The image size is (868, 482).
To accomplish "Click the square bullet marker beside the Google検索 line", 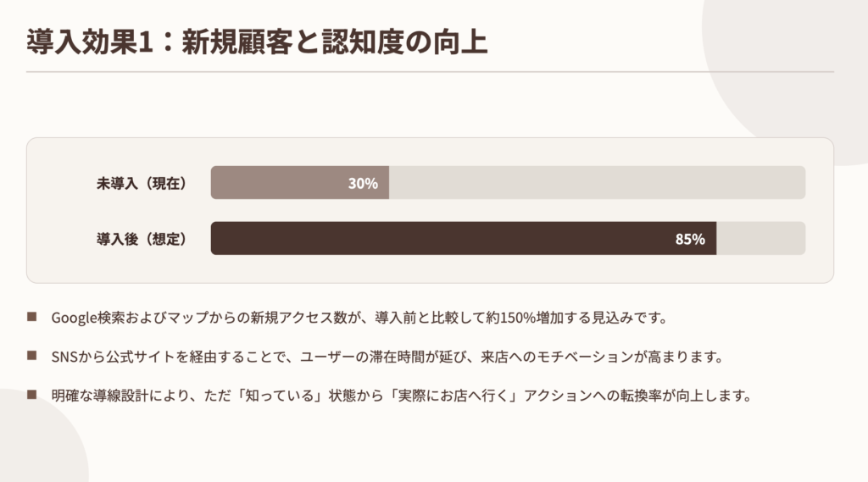I will [x=32, y=317].
